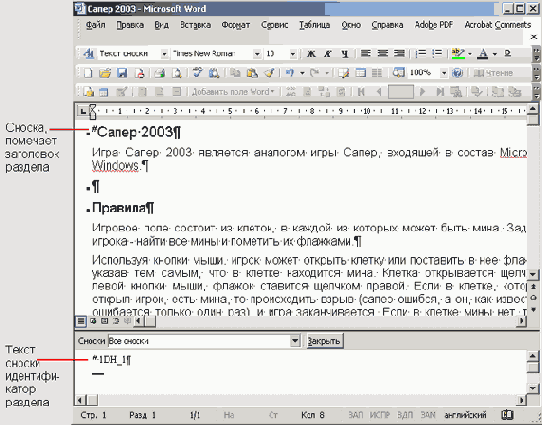
Task: Align text to the left
Action: pos(365,54)
